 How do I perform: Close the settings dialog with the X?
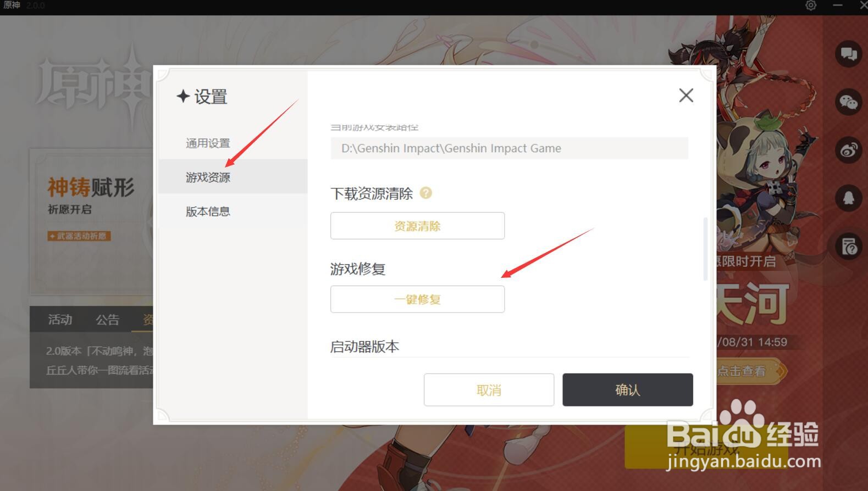(x=685, y=95)
